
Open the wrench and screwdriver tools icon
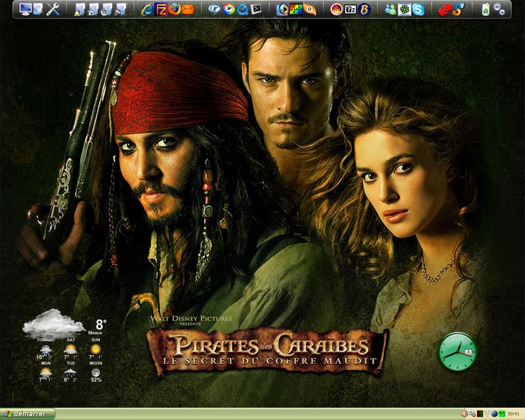53,9
